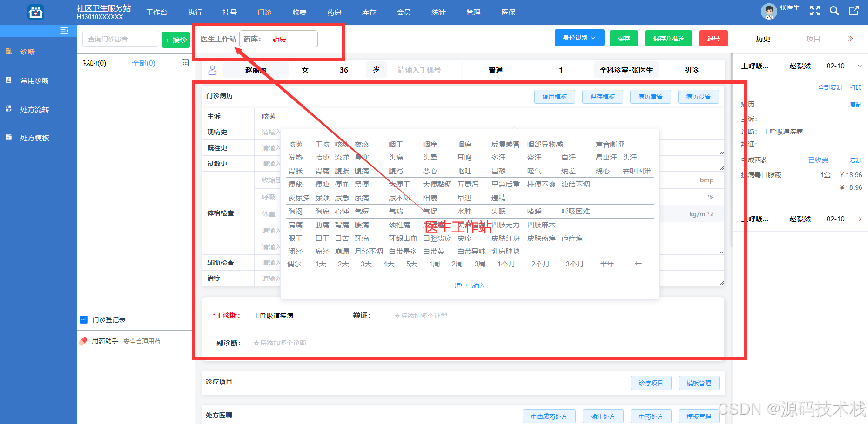Select symptom 乳房肿块 in the popup

point(505,252)
